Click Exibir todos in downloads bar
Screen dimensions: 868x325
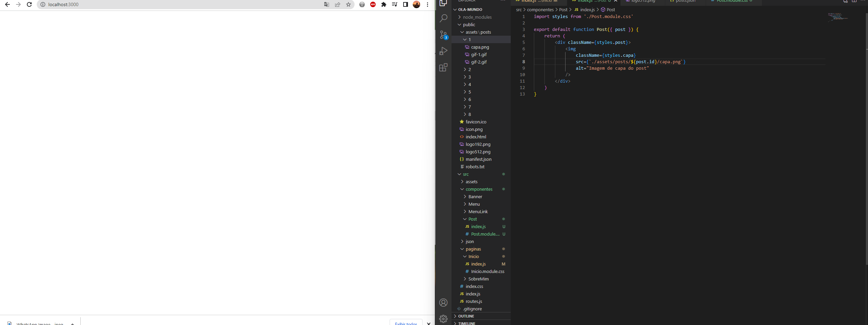click(406, 323)
